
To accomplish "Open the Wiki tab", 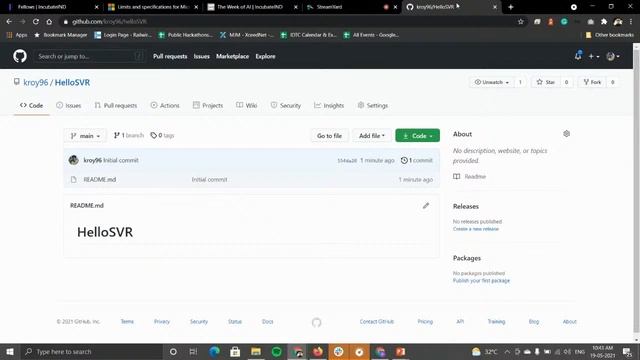I will (247, 105).
